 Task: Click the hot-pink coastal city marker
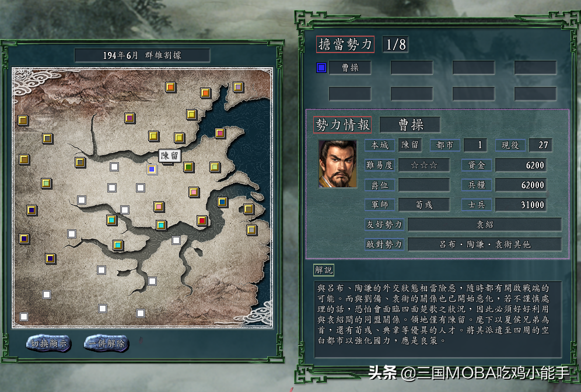[x=220, y=133]
